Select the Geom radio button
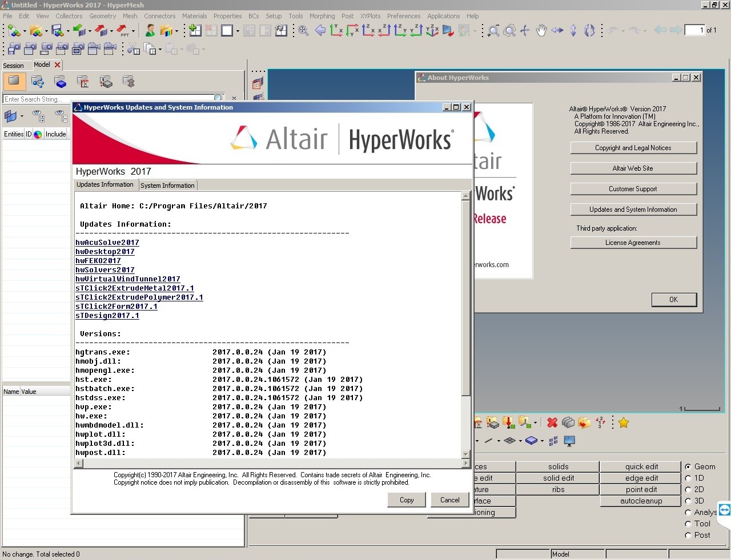The height and width of the screenshot is (560, 731). point(688,466)
